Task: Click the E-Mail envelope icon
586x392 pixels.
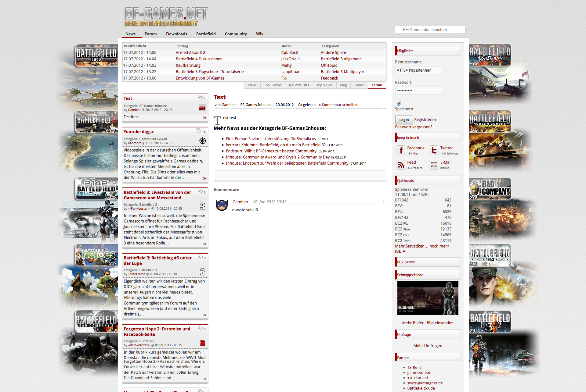Action: (x=434, y=165)
